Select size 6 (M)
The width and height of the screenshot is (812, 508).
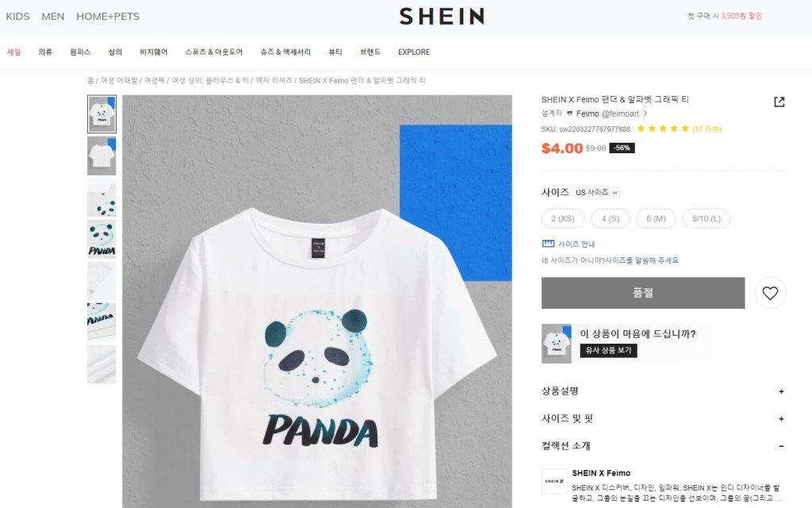[x=656, y=219]
